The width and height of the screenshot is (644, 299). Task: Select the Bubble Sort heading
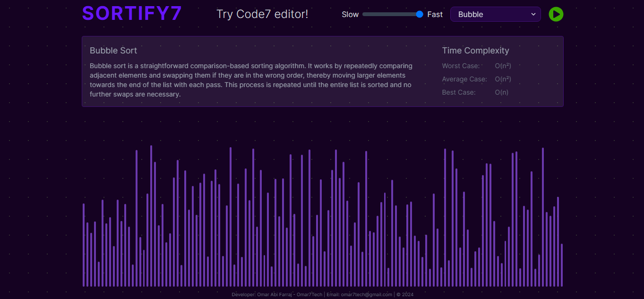pos(113,51)
